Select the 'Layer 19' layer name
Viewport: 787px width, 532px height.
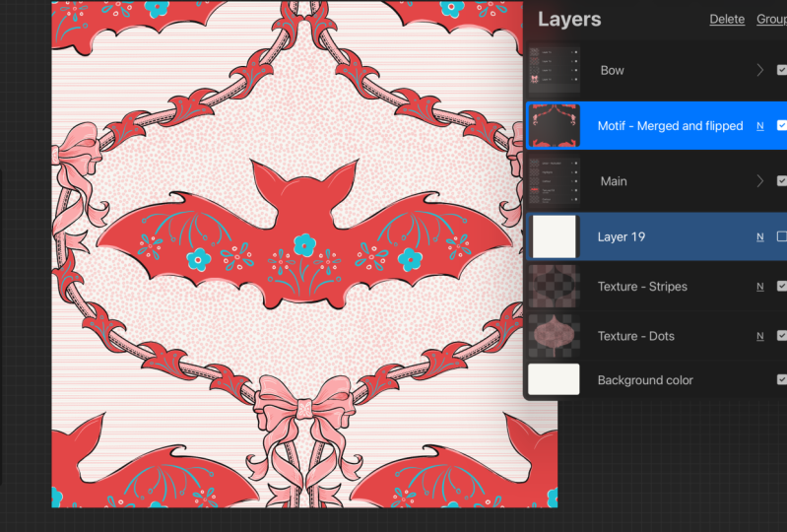pos(622,236)
